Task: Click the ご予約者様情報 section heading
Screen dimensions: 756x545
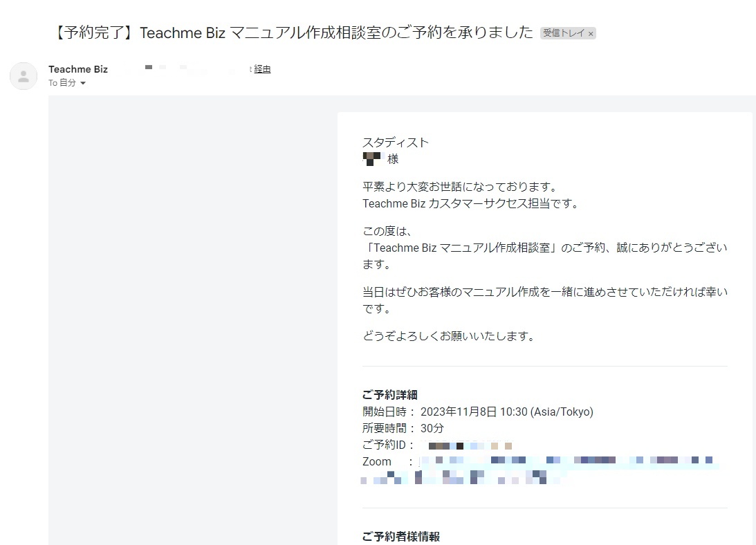Action: [x=400, y=537]
